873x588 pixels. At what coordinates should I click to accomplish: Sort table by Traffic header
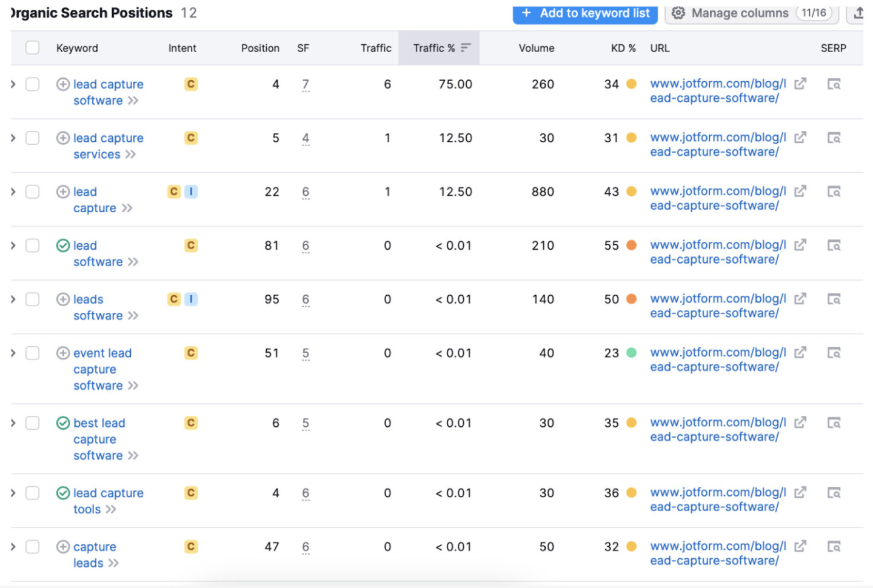[x=376, y=48]
